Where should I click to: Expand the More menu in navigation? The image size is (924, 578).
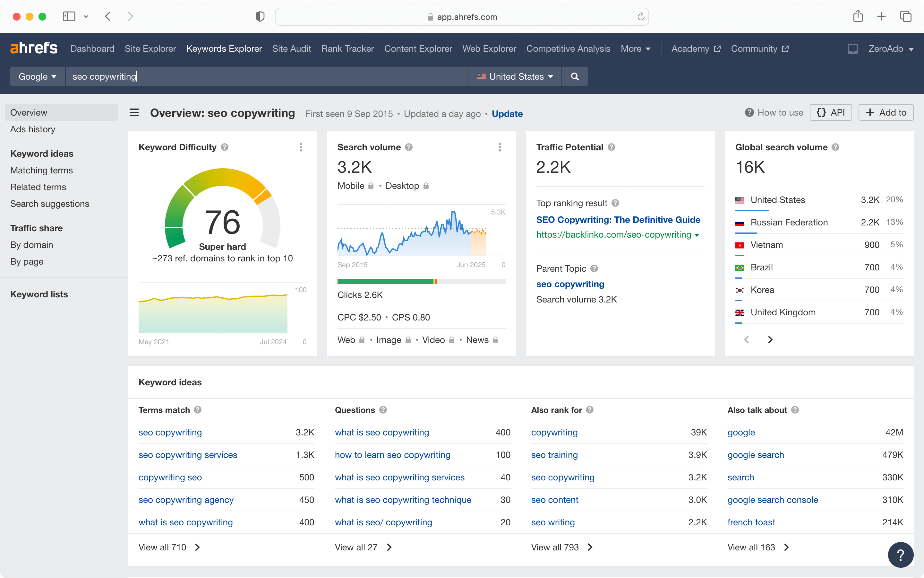(x=635, y=49)
